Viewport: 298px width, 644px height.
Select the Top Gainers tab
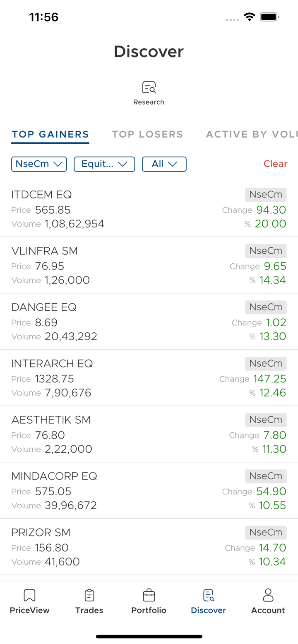pos(50,134)
